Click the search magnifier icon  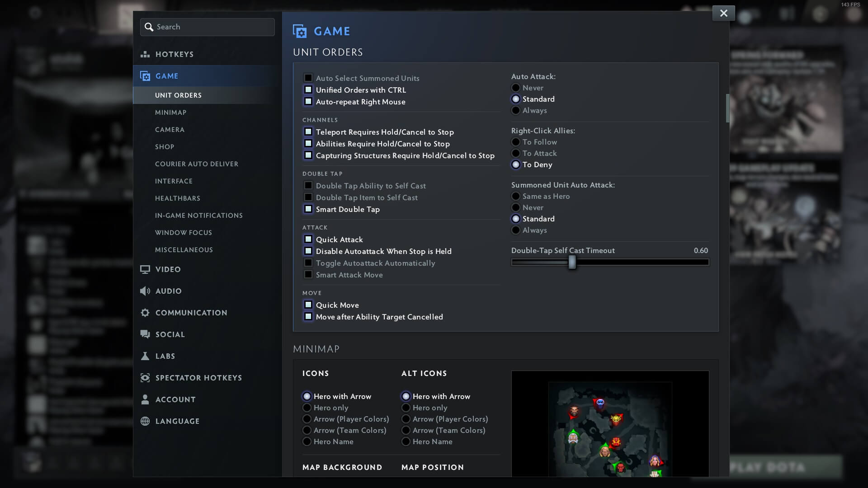coord(149,27)
